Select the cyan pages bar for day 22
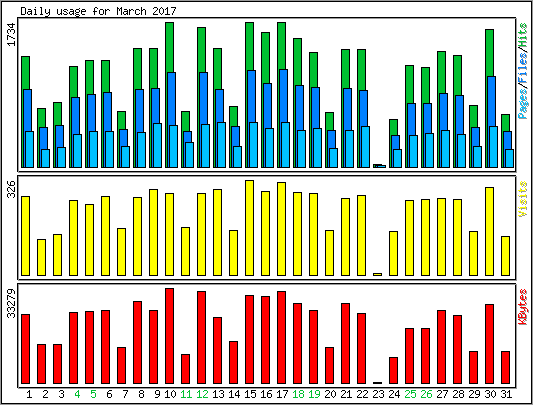This screenshot has width=533, height=405. click(x=365, y=147)
